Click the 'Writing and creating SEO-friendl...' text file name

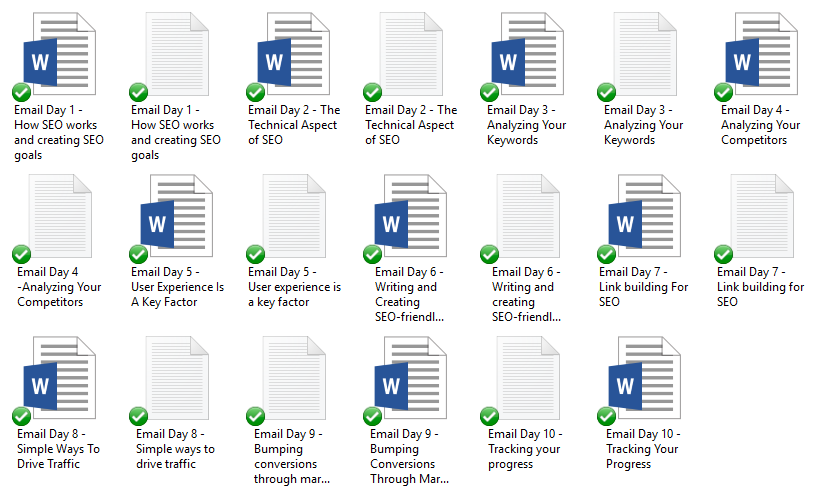[526, 294]
